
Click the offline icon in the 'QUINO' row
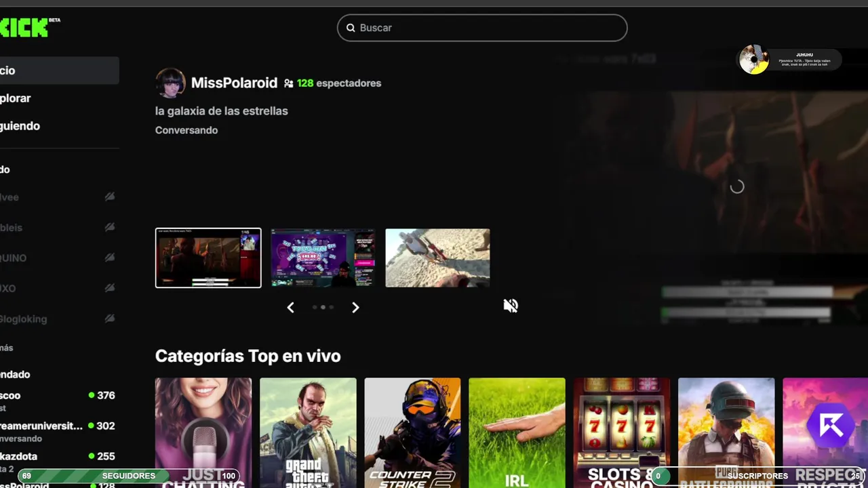(x=110, y=258)
